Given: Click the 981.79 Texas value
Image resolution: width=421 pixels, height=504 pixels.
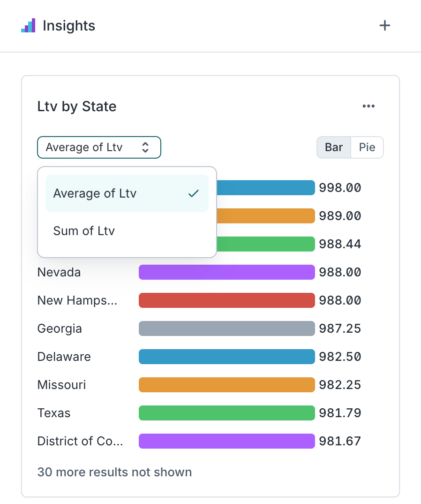Looking at the screenshot, I should point(340,413).
